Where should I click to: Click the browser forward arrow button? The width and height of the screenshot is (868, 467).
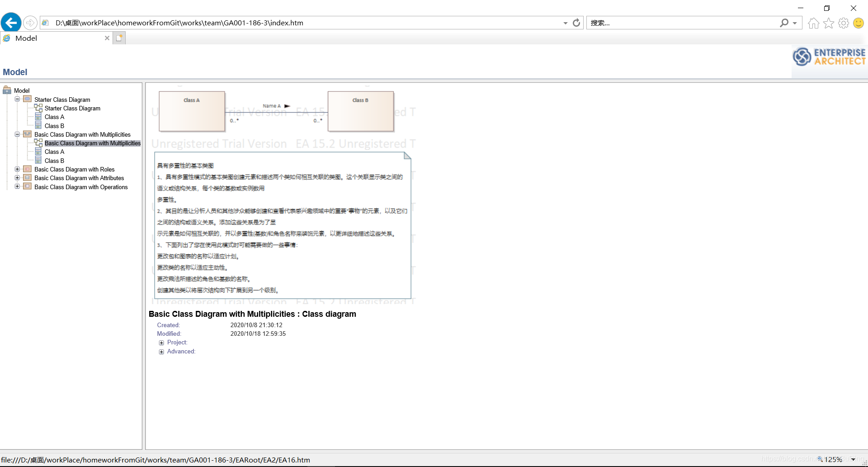point(30,23)
